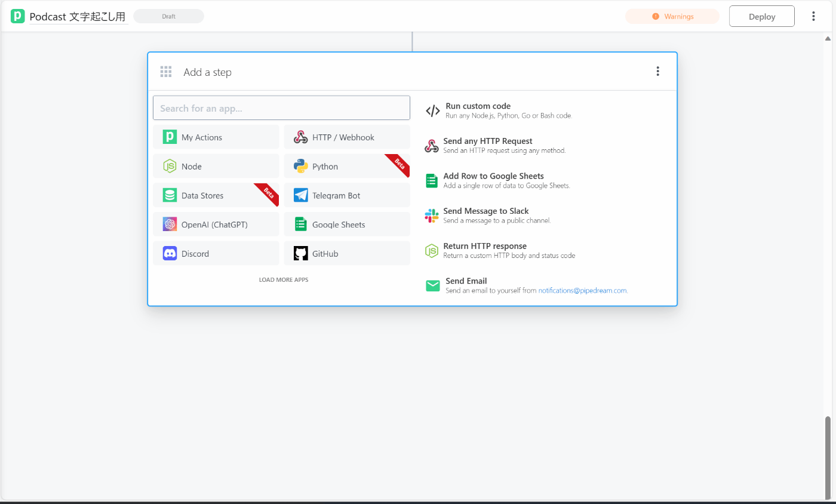Click the vertical scrollbar thumb
836x504 pixels.
(x=828, y=457)
